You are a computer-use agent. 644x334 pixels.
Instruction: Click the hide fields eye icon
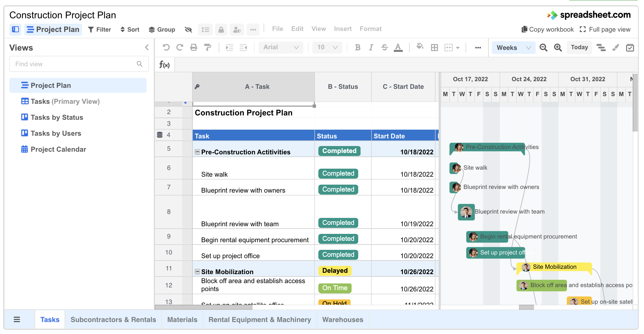(x=188, y=30)
